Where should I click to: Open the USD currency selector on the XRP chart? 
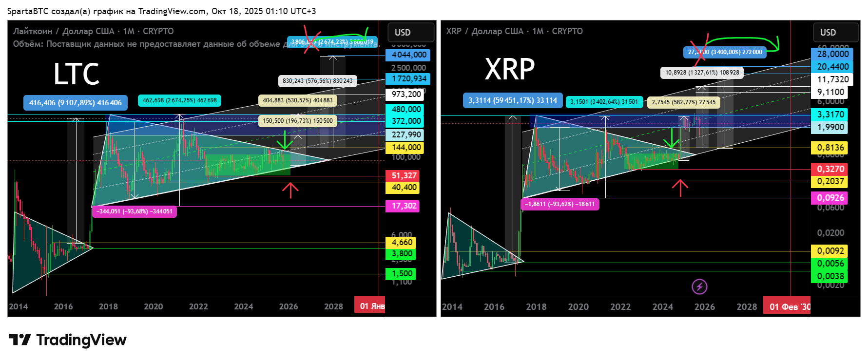836,32
